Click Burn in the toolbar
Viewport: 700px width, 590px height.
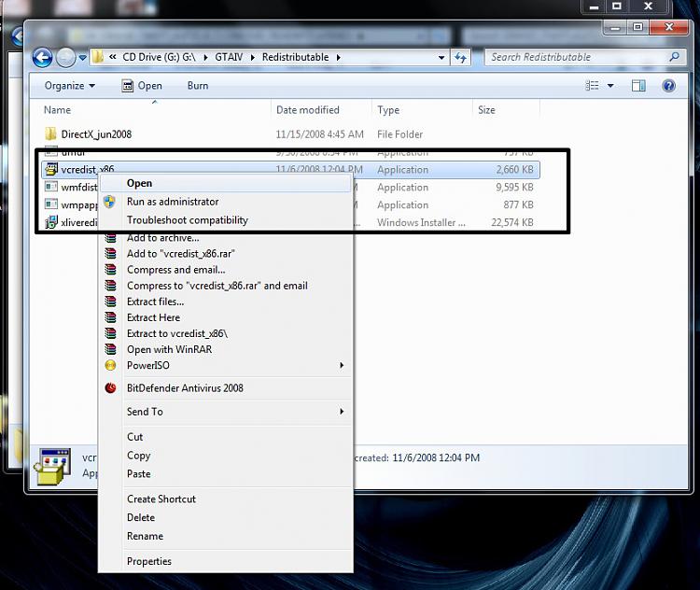[x=198, y=86]
